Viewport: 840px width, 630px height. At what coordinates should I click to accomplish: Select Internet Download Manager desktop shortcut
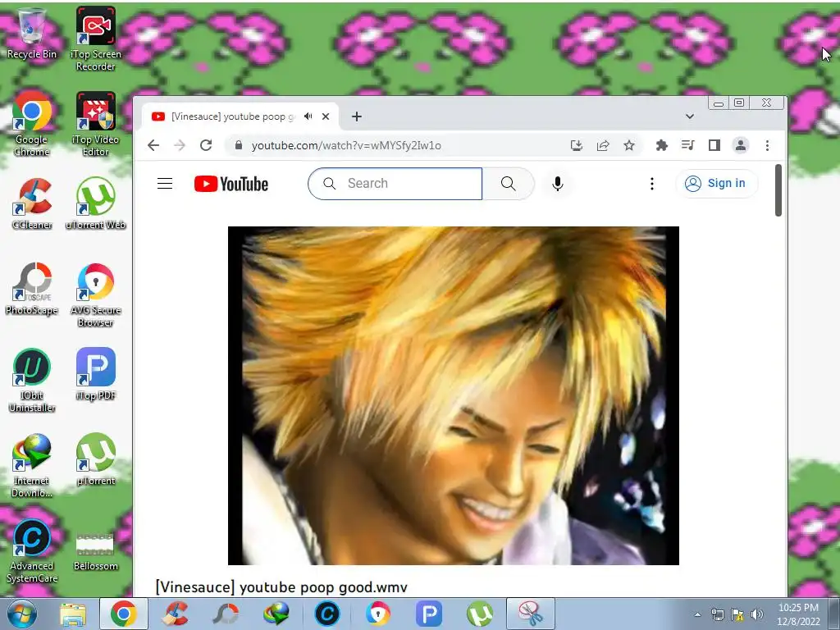(x=32, y=465)
